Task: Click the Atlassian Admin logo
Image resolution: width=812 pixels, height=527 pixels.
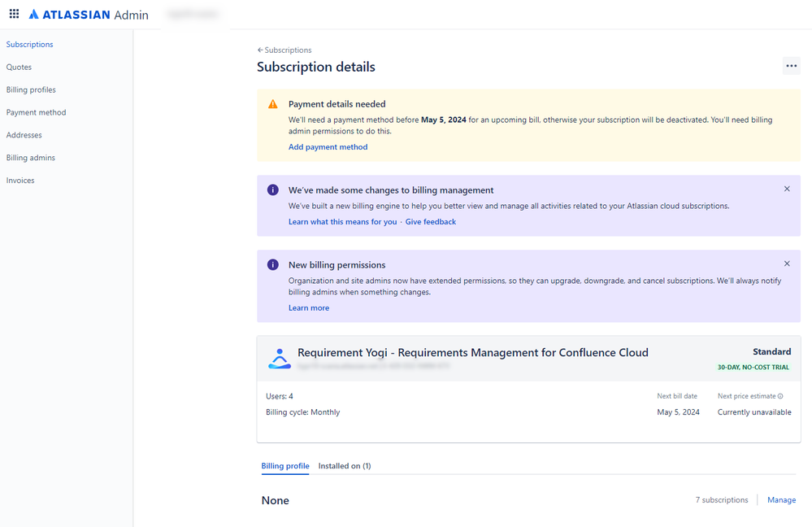Action: (x=88, y=15)
